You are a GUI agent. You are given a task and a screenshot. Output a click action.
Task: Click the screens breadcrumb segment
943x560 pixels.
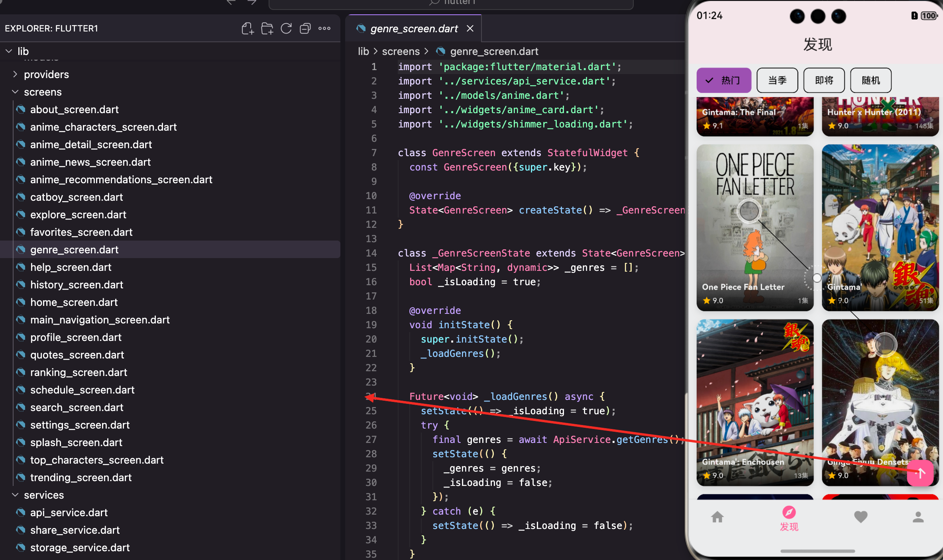401,51
